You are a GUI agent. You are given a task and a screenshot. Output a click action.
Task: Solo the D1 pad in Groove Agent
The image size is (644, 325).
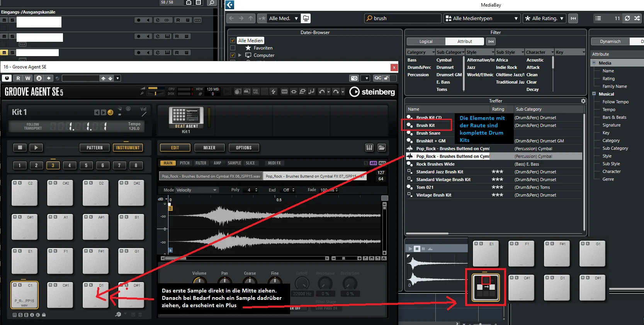[91, 285]
